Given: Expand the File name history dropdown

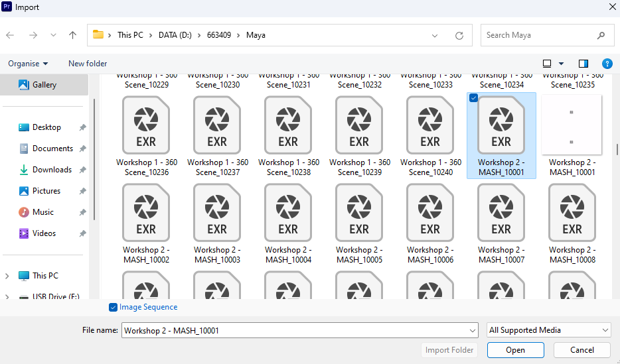Looking at the screenshot, I should pos(472,330).
